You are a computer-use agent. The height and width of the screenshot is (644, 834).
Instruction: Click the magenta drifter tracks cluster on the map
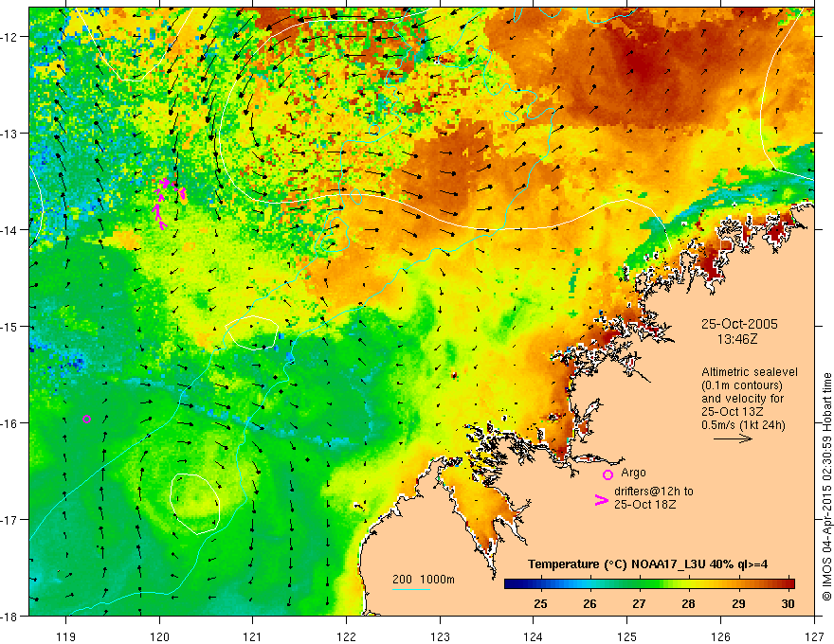coord(169,202)
